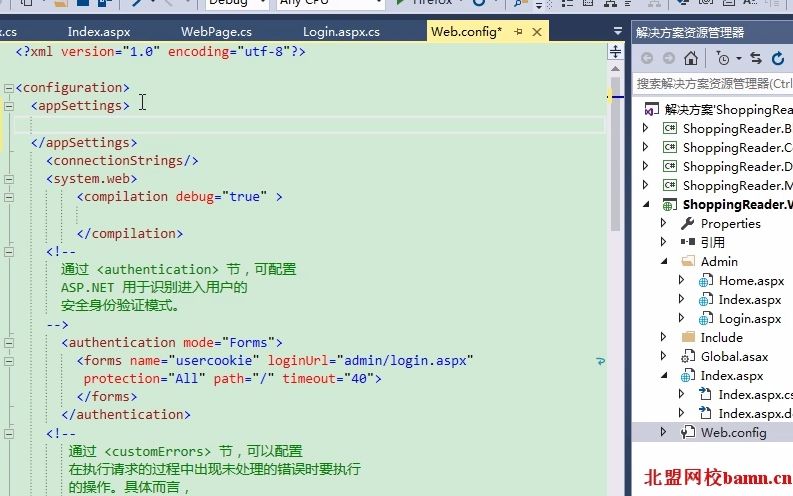Open the tab list overflow dropdown
The width and height of the screenshot is (793, 496).
618,31
